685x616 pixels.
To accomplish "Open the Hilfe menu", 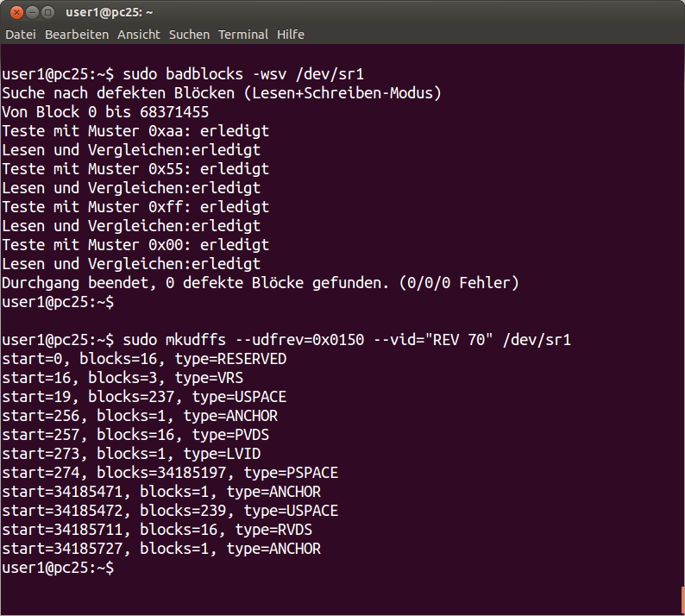I will pos(291,35).
